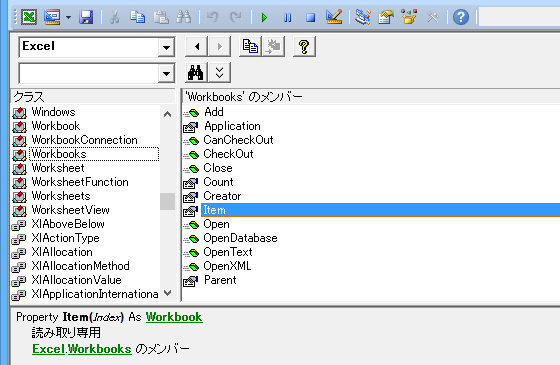Select the WorkbookConnection class
The height and width of the screenshot is (365, 560).
coord(84,140)
